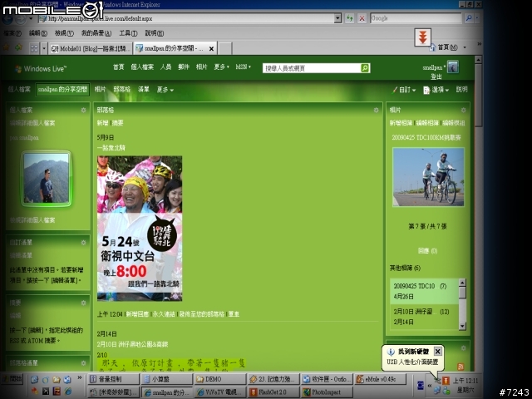The image size is (532, 399).
Task: Expand 更多 menu in Windows Live header
Action: point(222,66)
